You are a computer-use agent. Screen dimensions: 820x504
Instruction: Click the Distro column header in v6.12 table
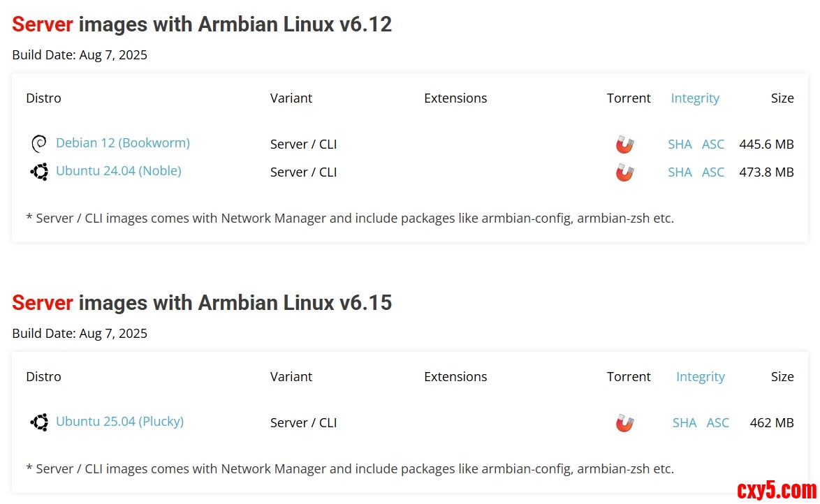43,98
